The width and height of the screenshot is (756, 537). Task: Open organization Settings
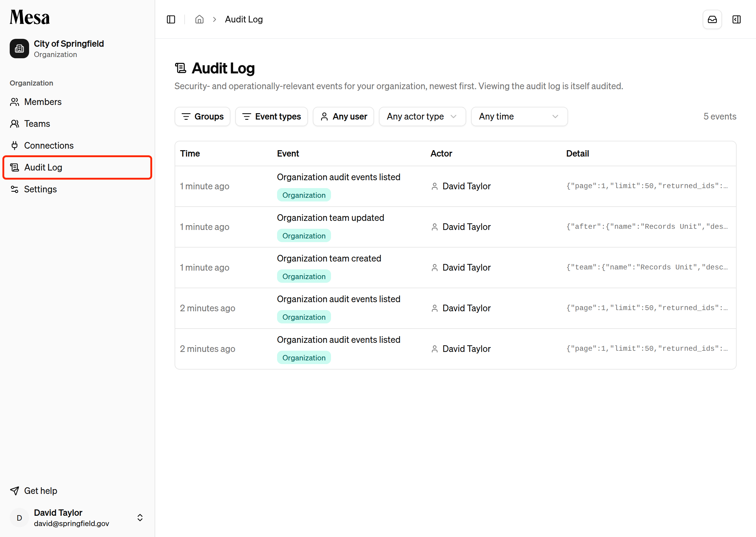(x=77, y=189)
